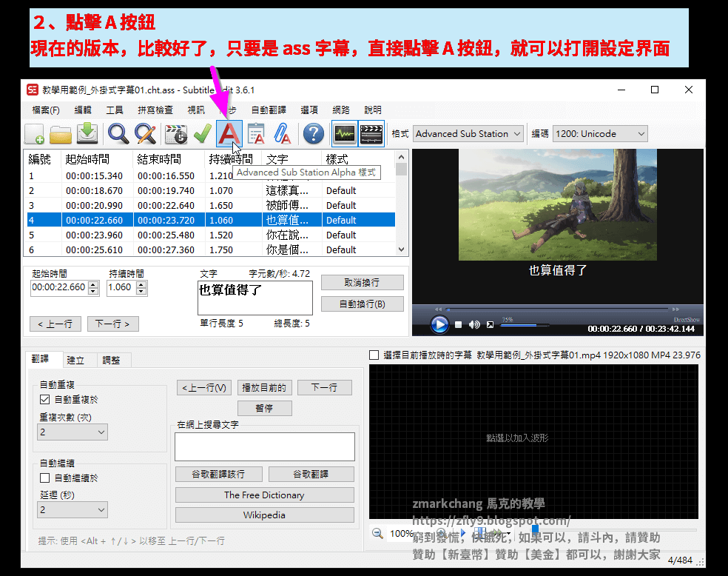Select the A button to open ASS styles
This screenshot has height=576, width=728.
pyautogui.click(x=229, y=134)
